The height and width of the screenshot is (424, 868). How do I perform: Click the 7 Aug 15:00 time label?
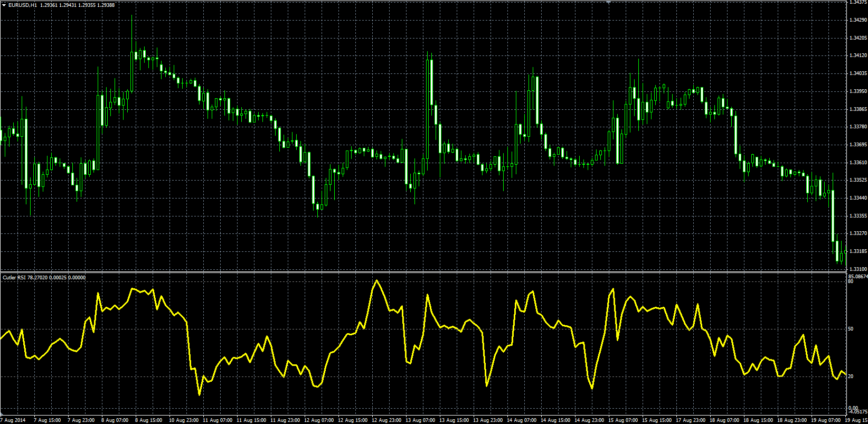[x=48, y=420]
